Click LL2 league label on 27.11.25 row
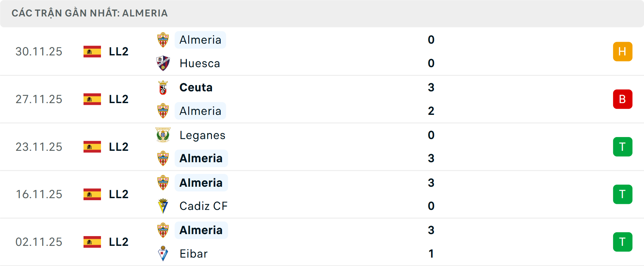Viewport: 644px width, 266px height. [x=119, y=99]
